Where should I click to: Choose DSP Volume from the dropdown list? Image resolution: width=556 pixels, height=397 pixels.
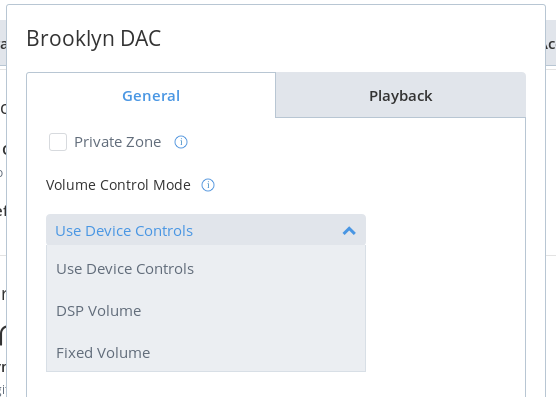click(206, 311)
